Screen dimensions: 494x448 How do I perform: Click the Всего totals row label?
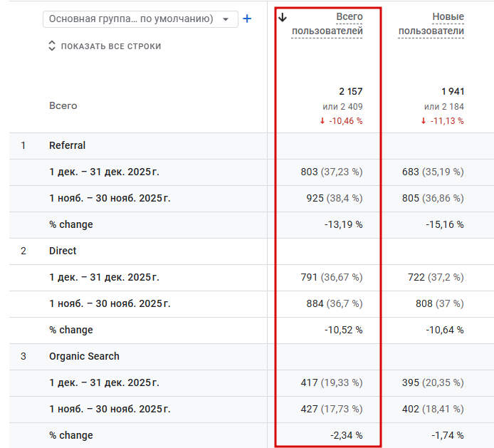(x=63, y=105)
